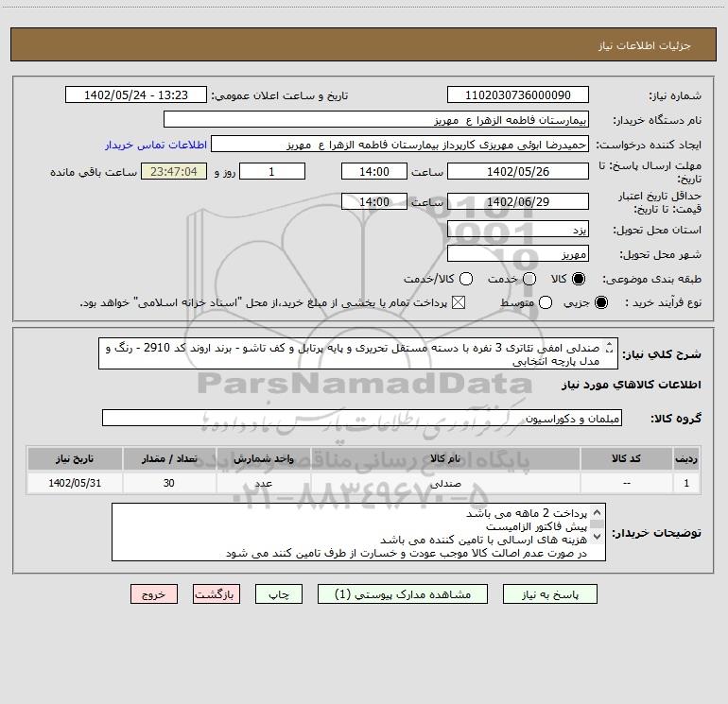Click the ایجاد کننده درخواست field
The height and width of the screenshot is (704, 728).
[400, 144]
